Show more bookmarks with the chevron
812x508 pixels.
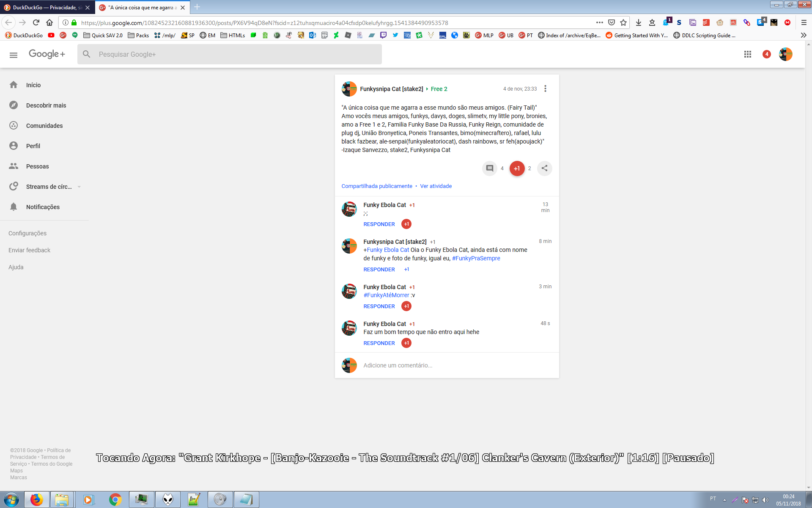pyautogui.click(x=803, y=35)
